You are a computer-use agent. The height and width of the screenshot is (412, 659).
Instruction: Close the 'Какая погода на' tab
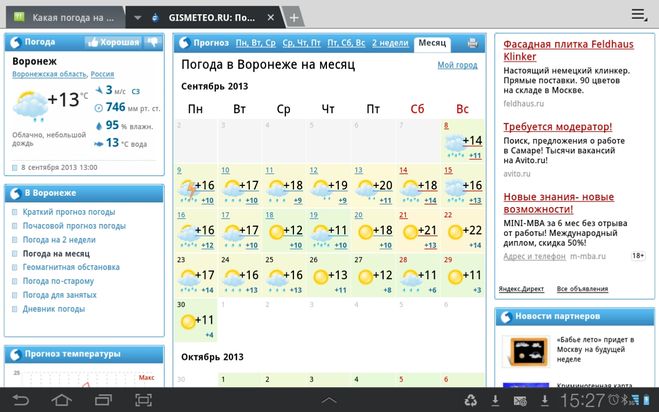pyautogui.click(x=116, y=18)
